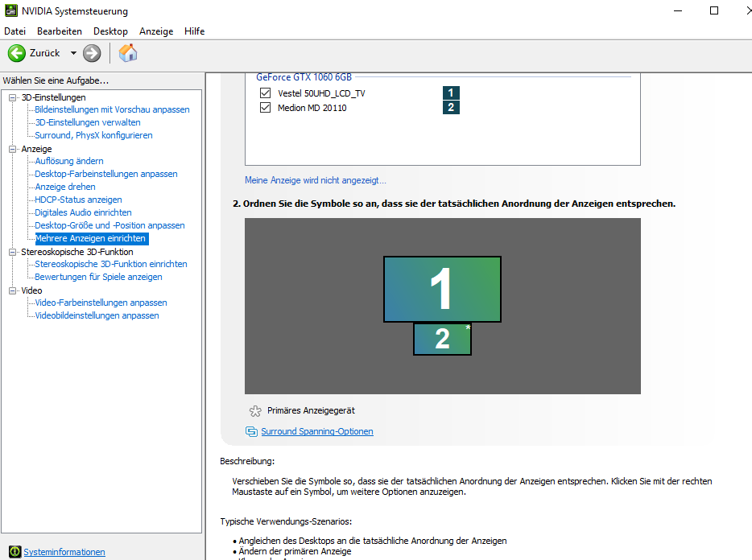Open Bewertungen für Spiele anzeigen
Image resolution: width=752 pixels, height=560 pixels.
point(98,277)
